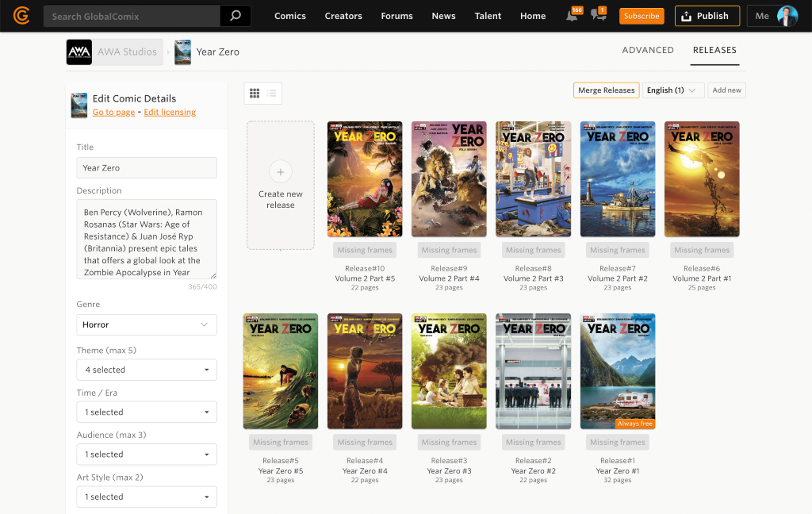Open the Art Style dropdown
The width and height of the screenshot is (812, 514).
coord(147,497)
